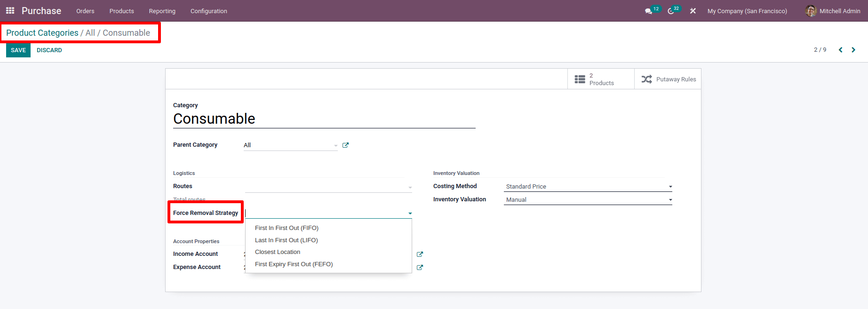Screen dimensions: 868x309
Task: Open the Configuration menu
Action: pos(209,11)
